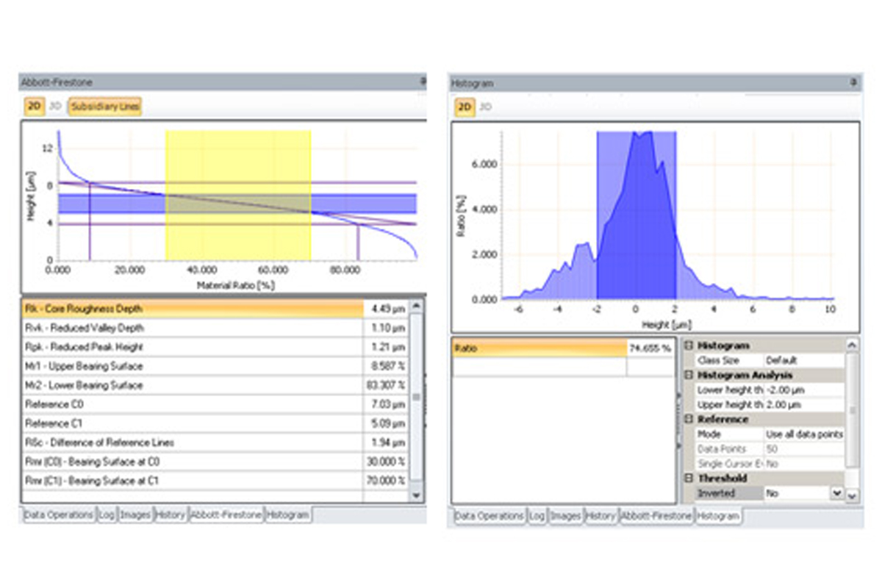The image size is (882, 588).
Task: Toggle Subsidiary Lines button
Action: pos(104,107)
